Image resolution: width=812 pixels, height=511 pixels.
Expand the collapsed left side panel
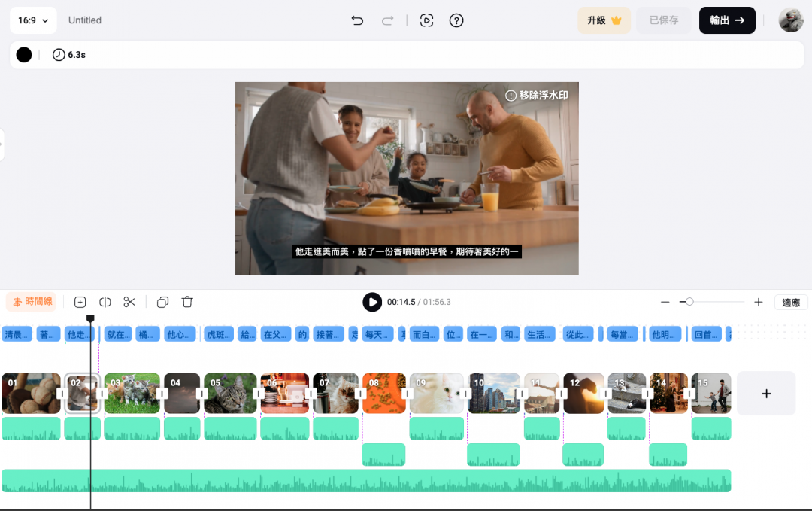pos(2,144)
